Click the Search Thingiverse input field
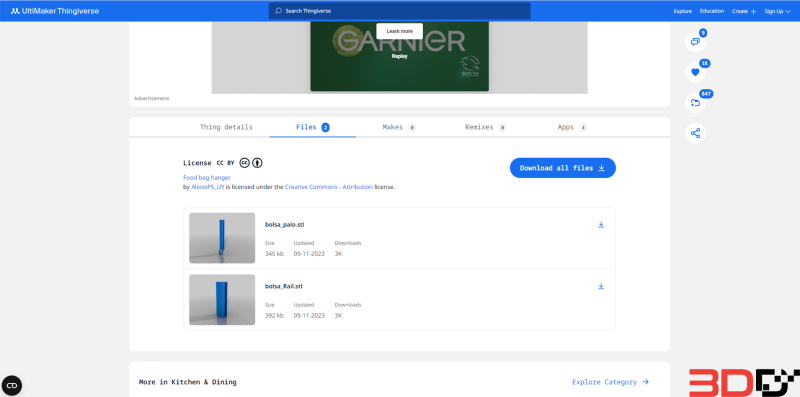 click(399, 11)
